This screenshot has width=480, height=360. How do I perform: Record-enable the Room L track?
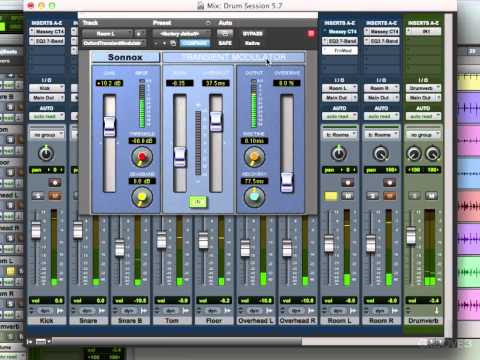pyautogui.click(x=348, y=182)
